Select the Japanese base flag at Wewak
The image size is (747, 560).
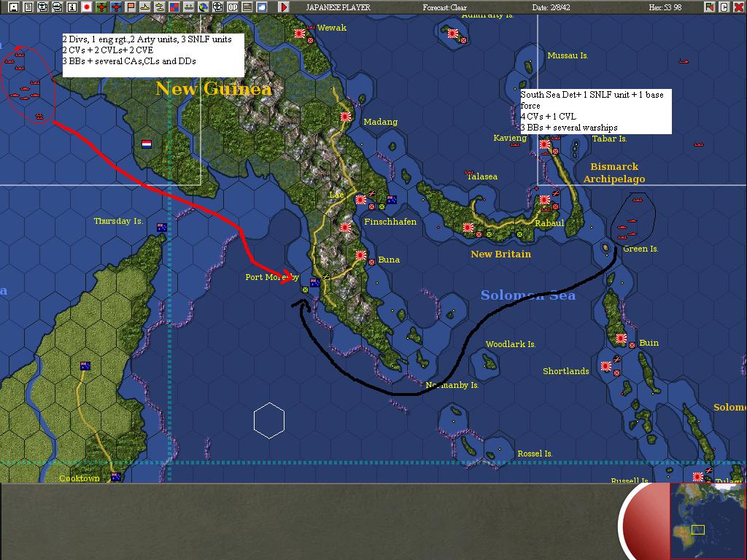[x=300, y=34]
